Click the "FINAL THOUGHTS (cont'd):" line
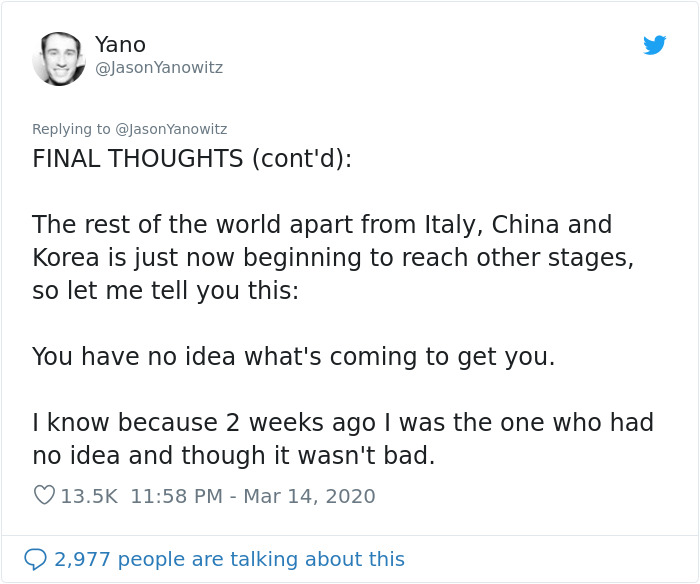Screen dimensions: 700x584 click(192, 159)
